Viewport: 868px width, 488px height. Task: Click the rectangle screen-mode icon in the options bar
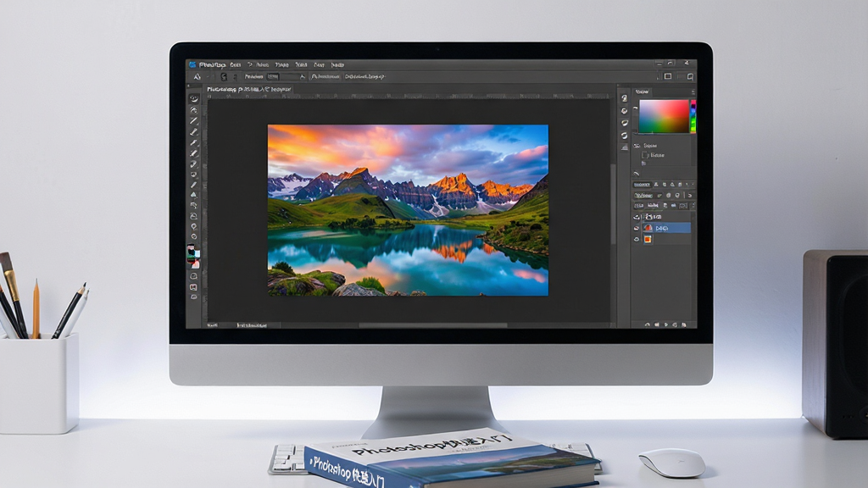pyautogui.click(x=668, y=76)
